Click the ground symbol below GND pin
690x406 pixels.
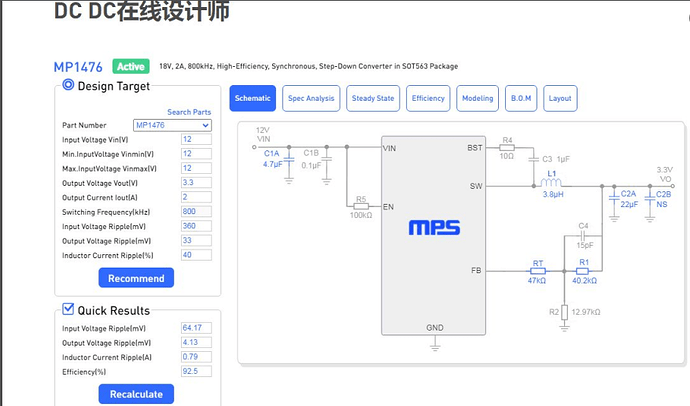[435, 347]
